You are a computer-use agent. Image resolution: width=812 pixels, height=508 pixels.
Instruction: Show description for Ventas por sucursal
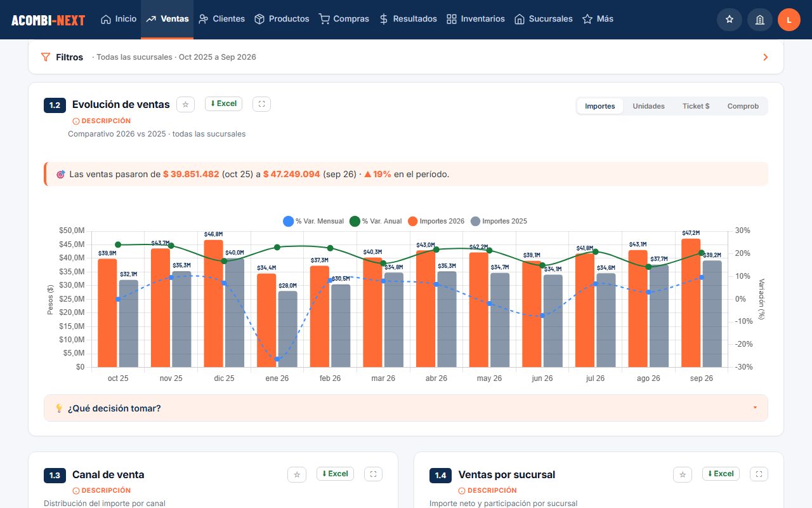(x=487, y=490)
